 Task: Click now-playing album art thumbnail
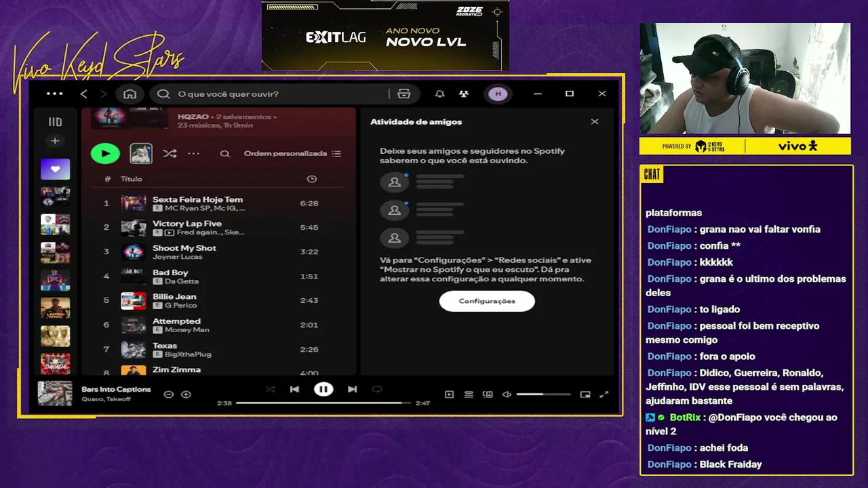click(55, 394)
